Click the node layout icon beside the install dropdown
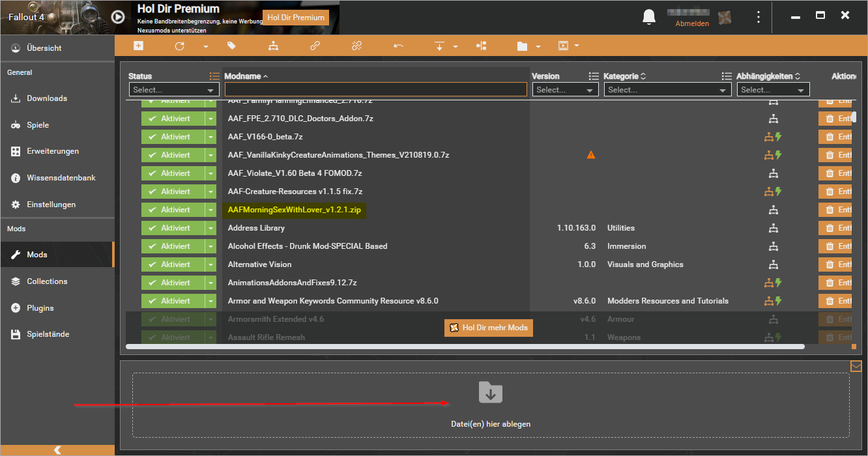This screenshot has width=868, height=456. (x=481, y=46)
